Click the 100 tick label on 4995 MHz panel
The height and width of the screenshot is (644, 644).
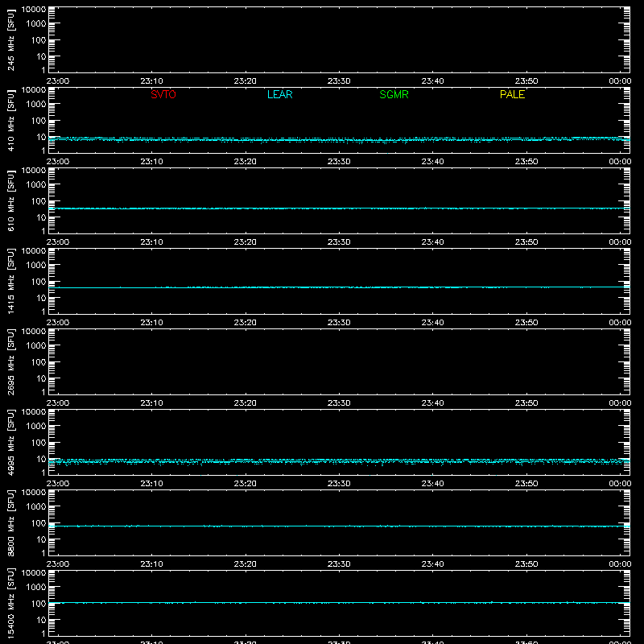39,443
